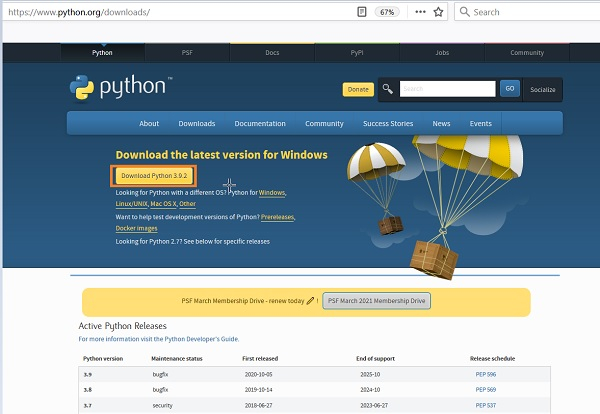
Task: Focus the python.org site search field
Action: point(447,89)
